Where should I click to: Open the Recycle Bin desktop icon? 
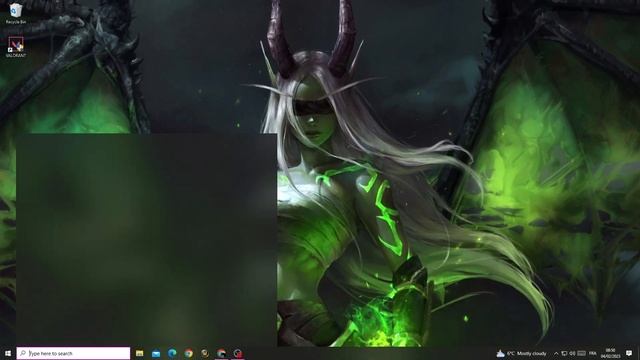(16, 13)
